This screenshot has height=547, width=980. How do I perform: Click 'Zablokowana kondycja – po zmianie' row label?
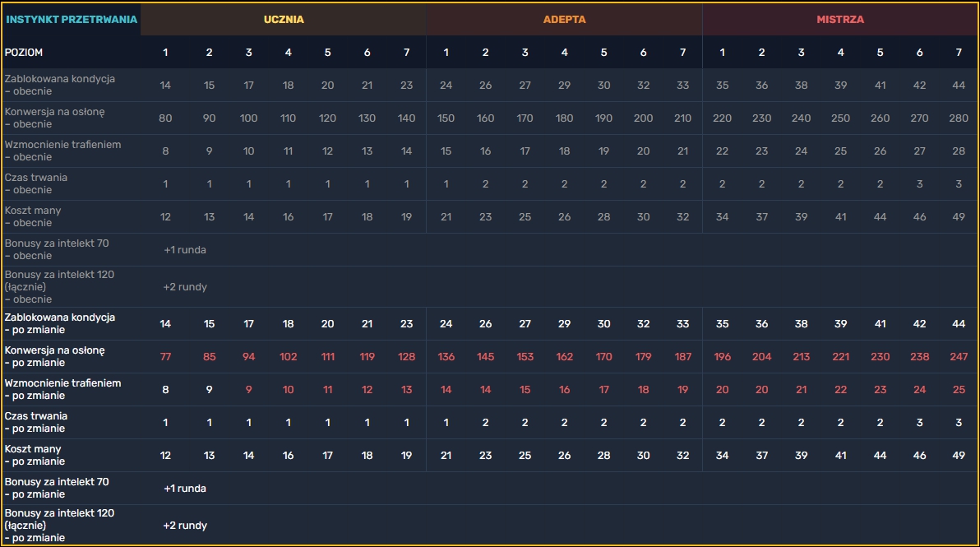[x=60, y=324]
